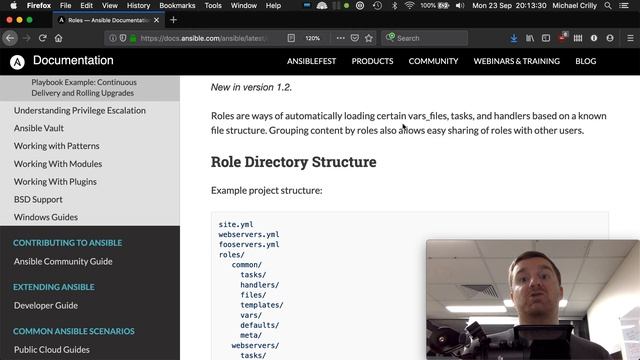Open the volume control in menu bar
This screenshot has height=360, width=640.
(x=460, y=6)
